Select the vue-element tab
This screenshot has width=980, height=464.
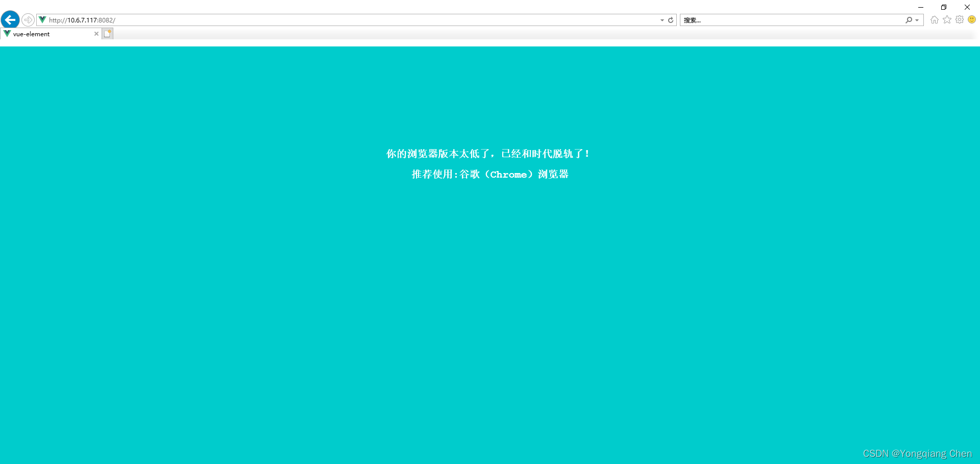click(50, 34)
